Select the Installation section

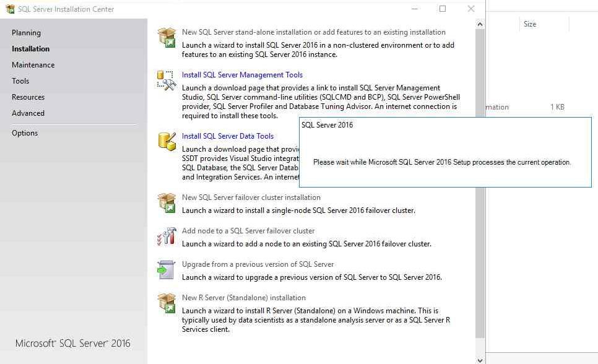(30, 49)
